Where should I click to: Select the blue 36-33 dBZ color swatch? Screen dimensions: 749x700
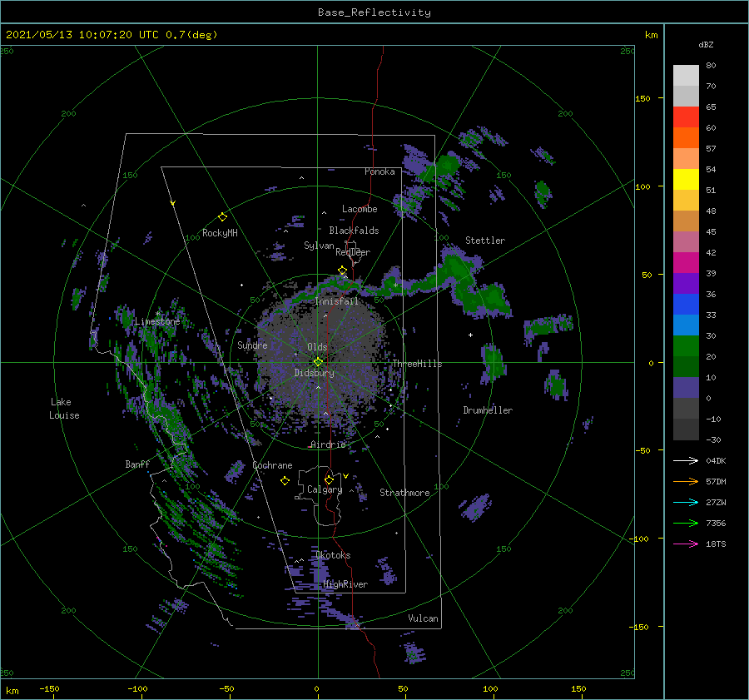click(x=686, y=305)
